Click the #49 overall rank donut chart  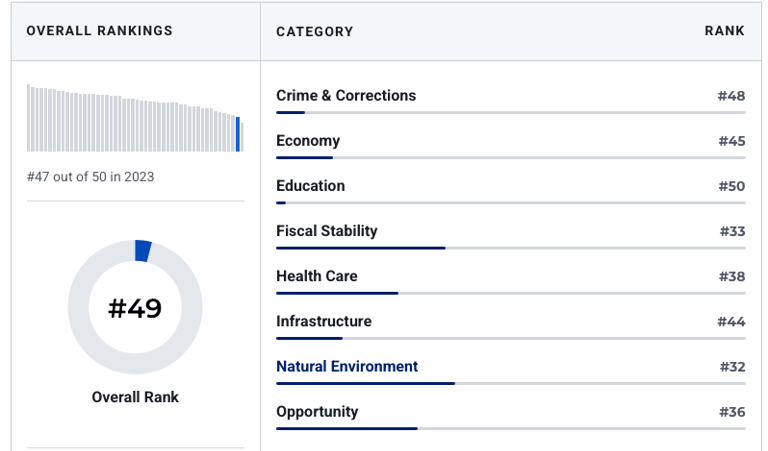135,308
